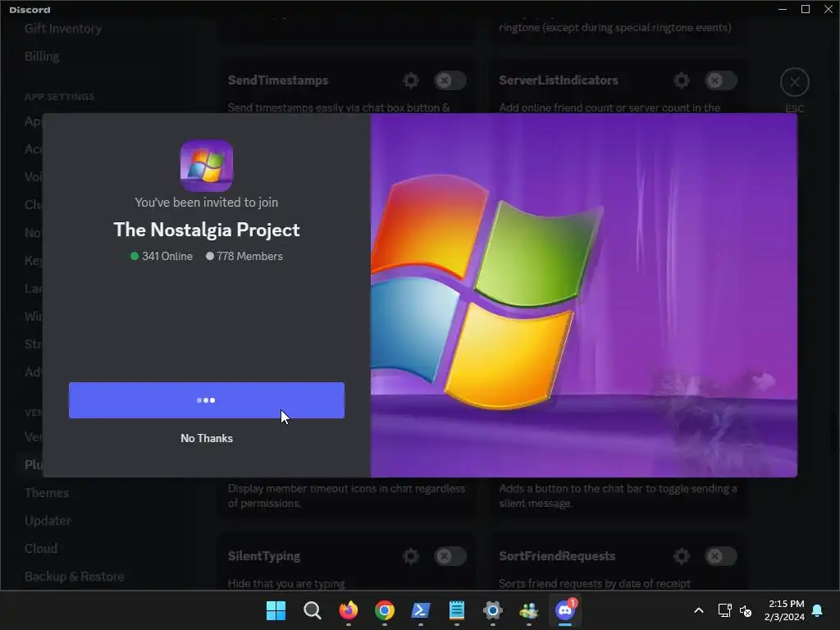This screenshot has width=840, height=630.
Task: Click the SendTimestamps plugin name
Action: tap(278, 80)
